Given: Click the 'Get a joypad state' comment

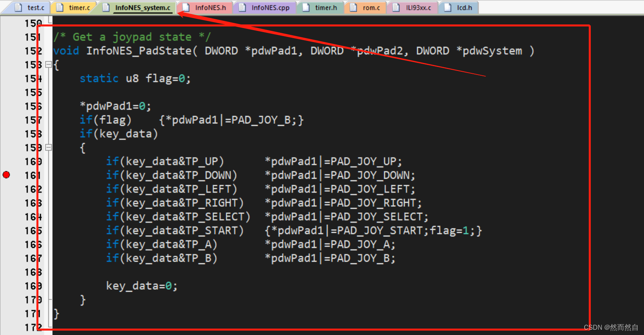Looking at the screenshot, I should (x=132, y=37).
